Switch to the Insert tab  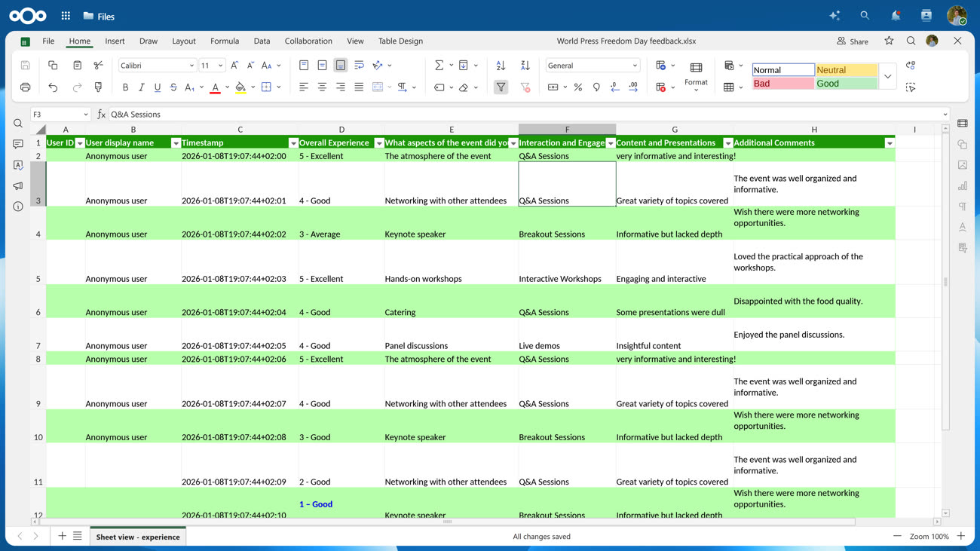115,41
